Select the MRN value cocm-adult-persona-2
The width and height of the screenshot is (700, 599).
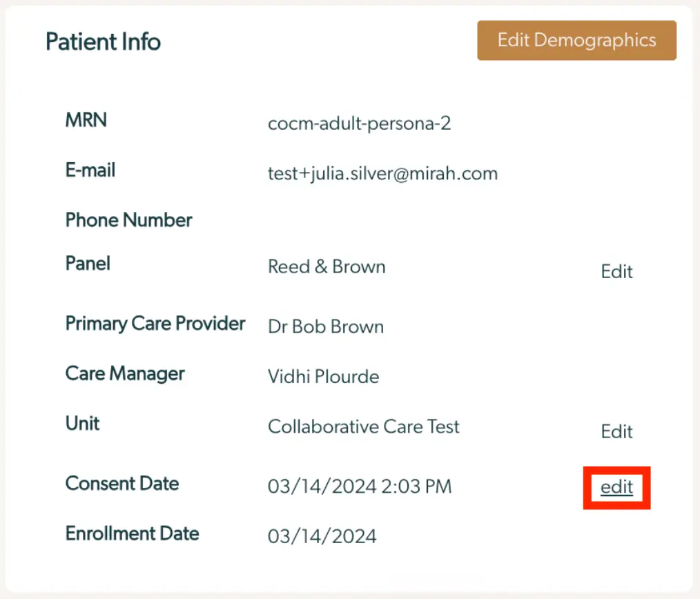[x=359, y=124]
